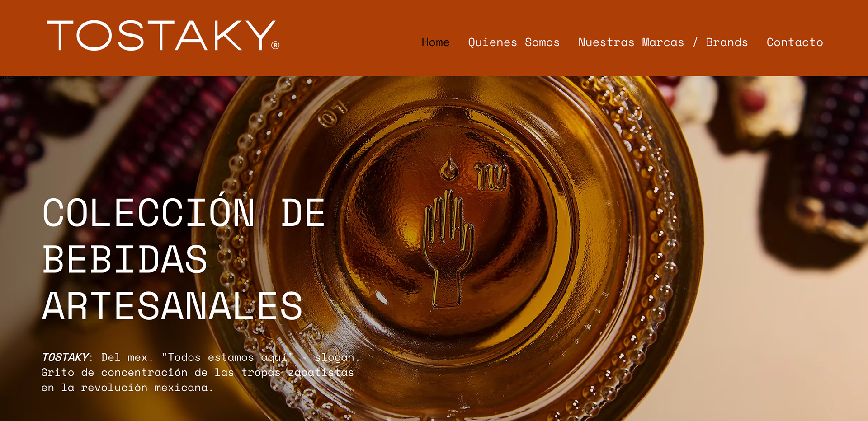This screenshot has height=421, width=868.
Task: Open the Contacto page link
Action: click(x=795, y=42)
